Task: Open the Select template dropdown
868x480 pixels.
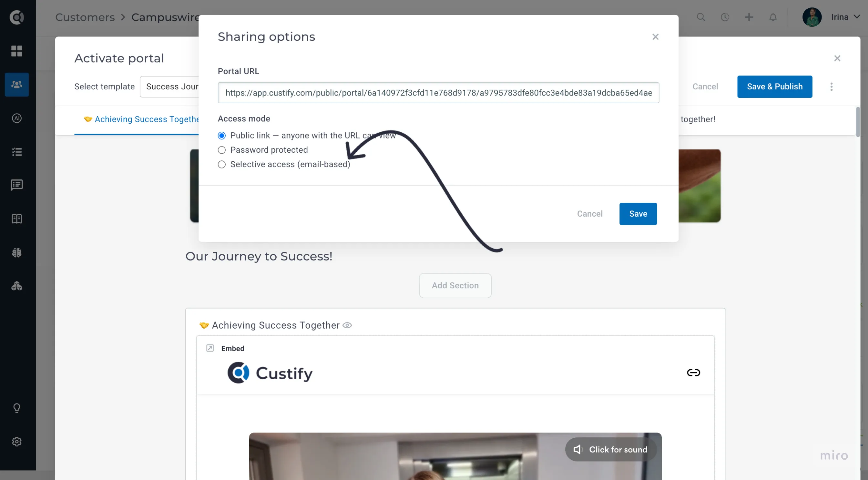Action: pos(169,87)
